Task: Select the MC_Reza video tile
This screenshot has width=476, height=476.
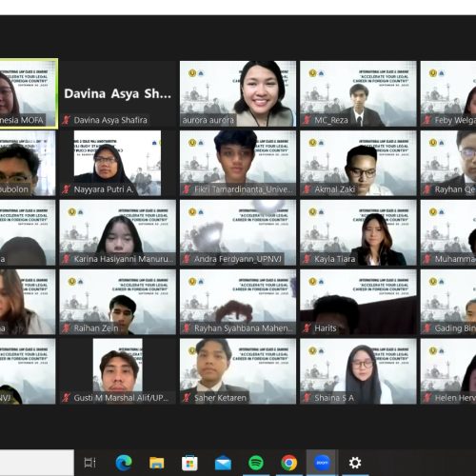Action: (358, 93)
